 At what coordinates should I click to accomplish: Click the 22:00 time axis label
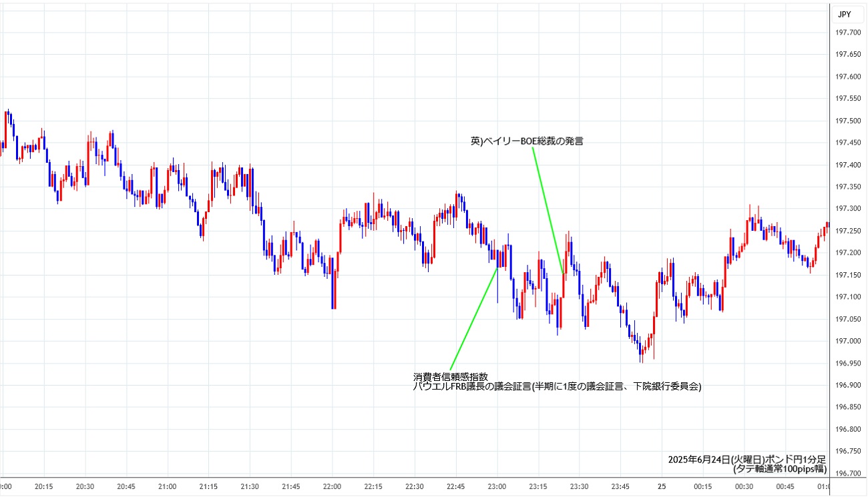[x=332, y=486]
